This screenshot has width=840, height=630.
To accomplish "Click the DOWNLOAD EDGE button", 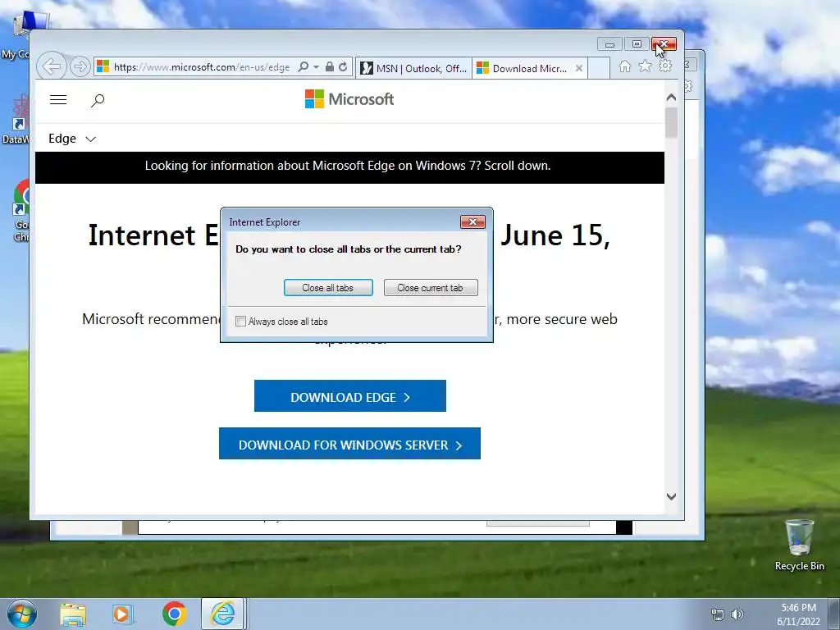I will coord(349,396).
